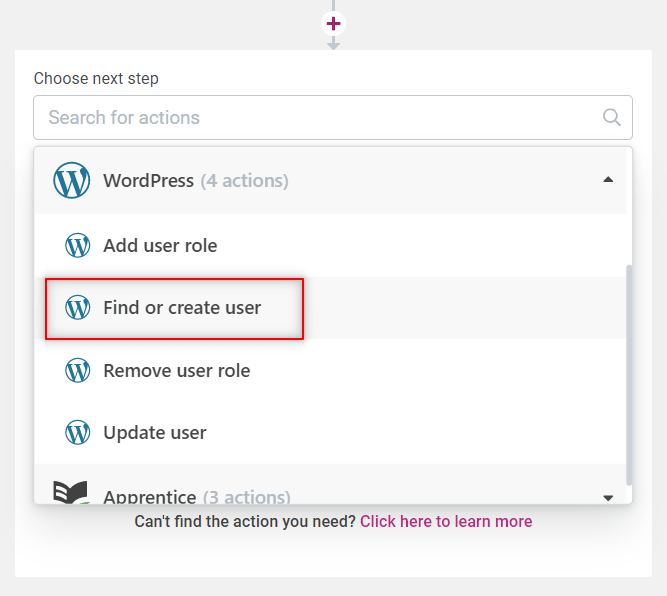This screenshot has height=596, width=667.
Task: Choose the Find or create user action
Action: coord(330,308)
